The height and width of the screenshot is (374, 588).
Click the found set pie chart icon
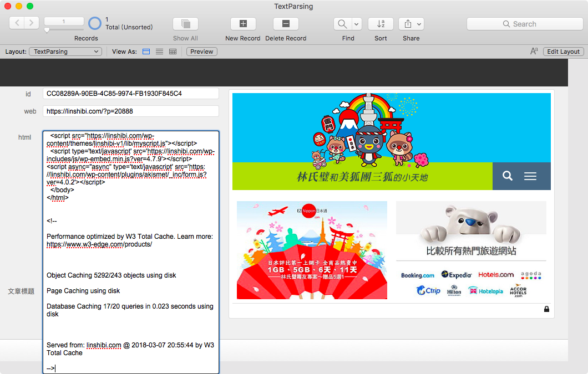pos(95,23)
